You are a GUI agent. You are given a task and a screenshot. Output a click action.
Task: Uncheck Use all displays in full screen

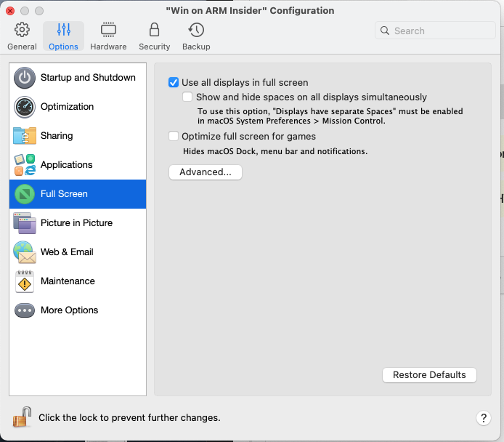coord(174,83)
